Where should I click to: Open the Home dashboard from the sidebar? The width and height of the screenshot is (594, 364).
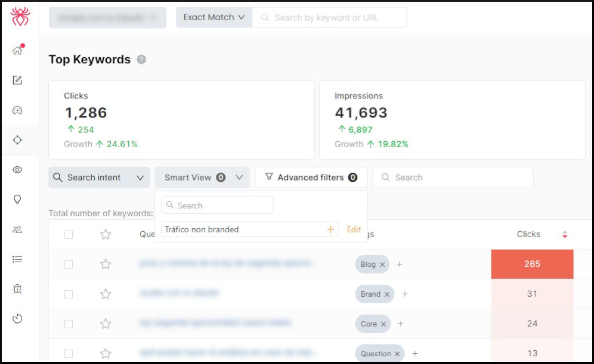click(x=18, y=50)
